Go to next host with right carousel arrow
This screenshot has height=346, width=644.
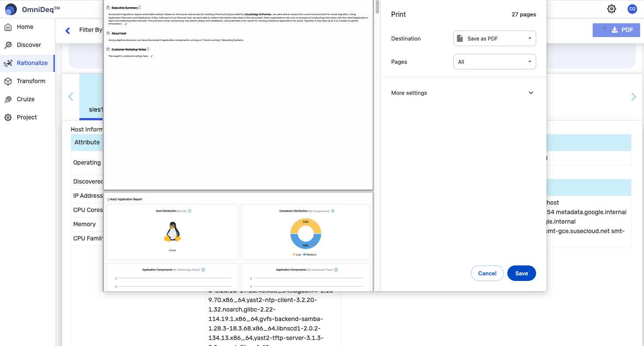634,97
